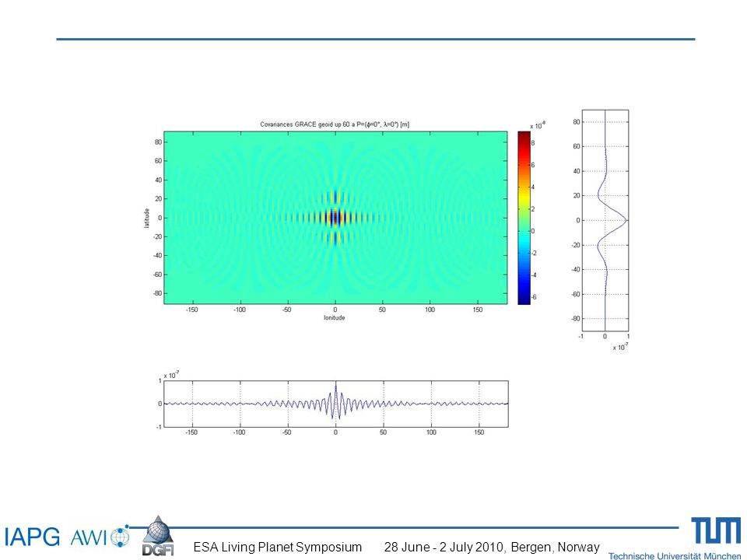Viewport: 747px width, 560px height.
Task: Click the AWI globe emblem
Action: 120,537
